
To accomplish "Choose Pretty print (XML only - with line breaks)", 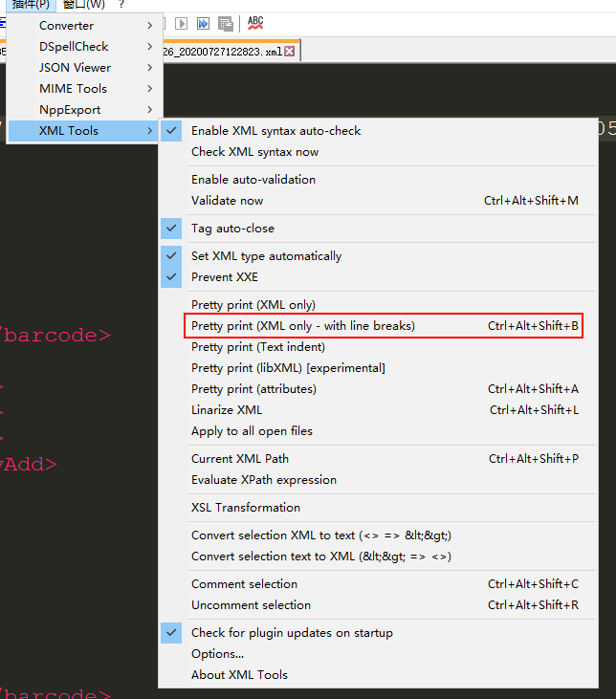I will (x=378, y=325).
